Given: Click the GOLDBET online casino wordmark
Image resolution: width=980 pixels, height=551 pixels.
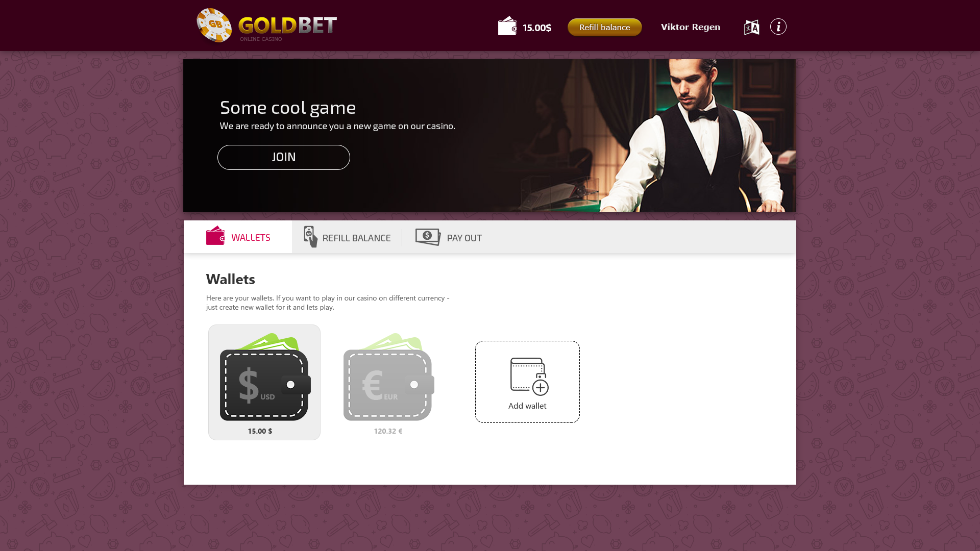Looking at the screenshot, I should [287, 29].
